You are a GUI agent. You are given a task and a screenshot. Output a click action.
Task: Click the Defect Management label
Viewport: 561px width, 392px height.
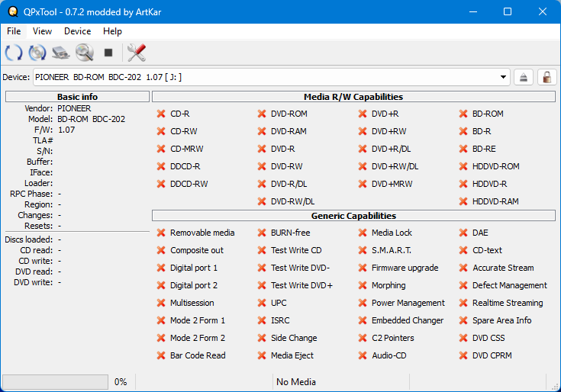click(510, 285)
